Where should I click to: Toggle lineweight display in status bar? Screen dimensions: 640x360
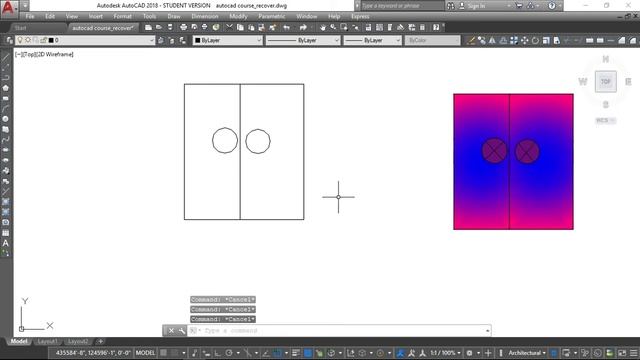point(296,353)
